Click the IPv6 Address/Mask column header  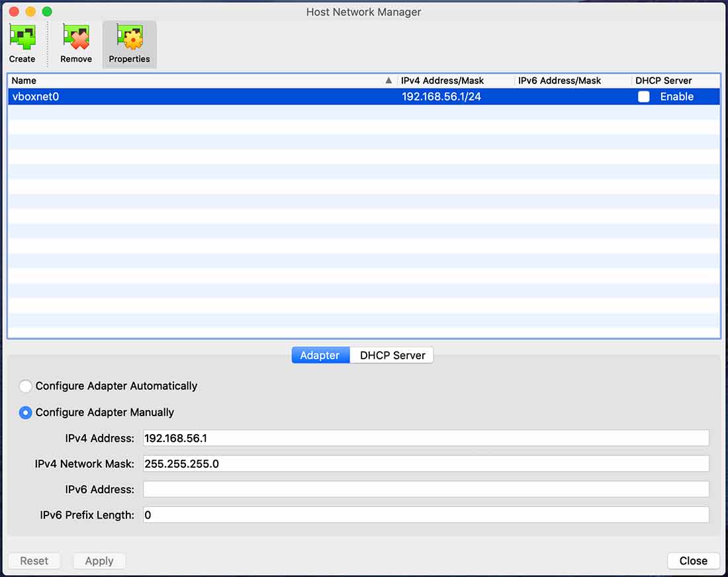pos(559,80)
